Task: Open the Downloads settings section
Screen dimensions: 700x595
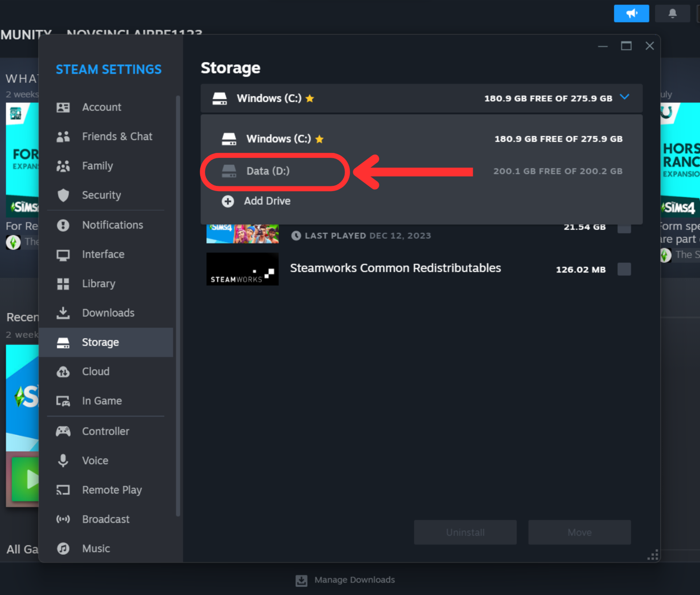Action: click(x=108, y=313)
